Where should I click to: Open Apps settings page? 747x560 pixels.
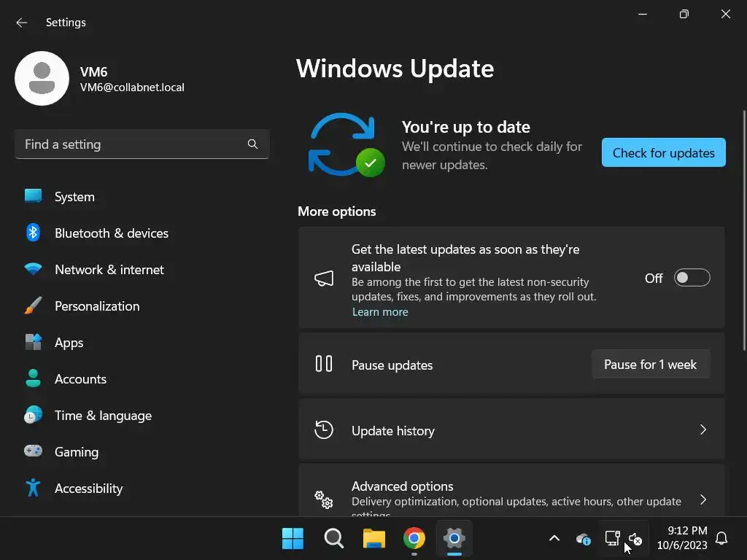142,342
